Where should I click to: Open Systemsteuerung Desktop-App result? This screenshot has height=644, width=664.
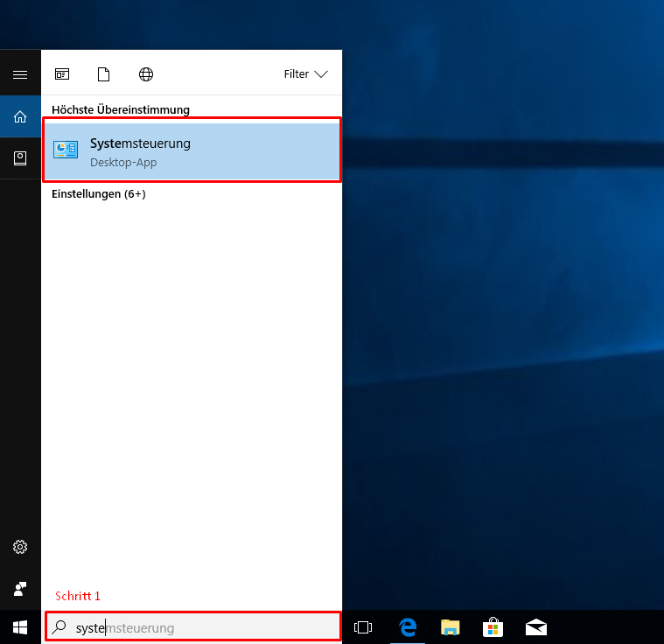192,150
